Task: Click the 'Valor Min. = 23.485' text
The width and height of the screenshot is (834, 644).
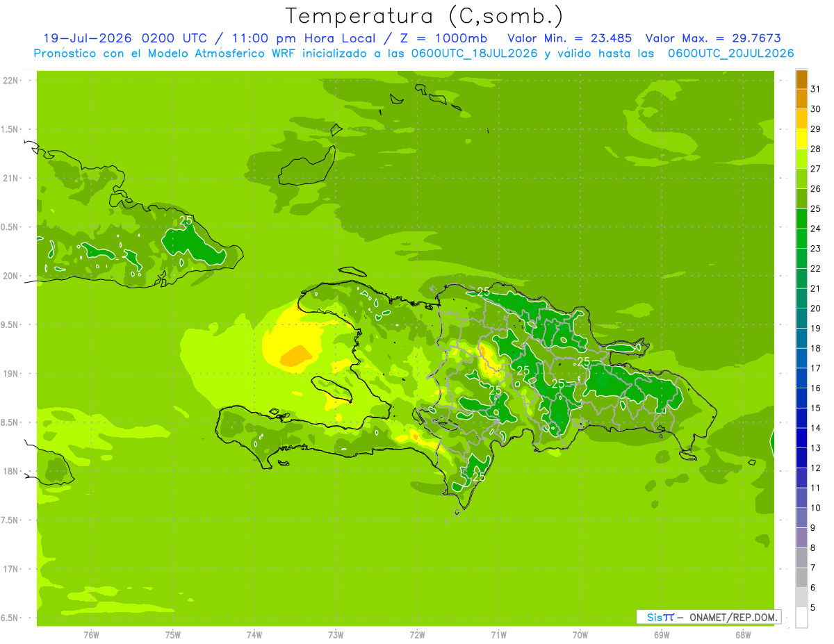Action: (x=570, y=38)
